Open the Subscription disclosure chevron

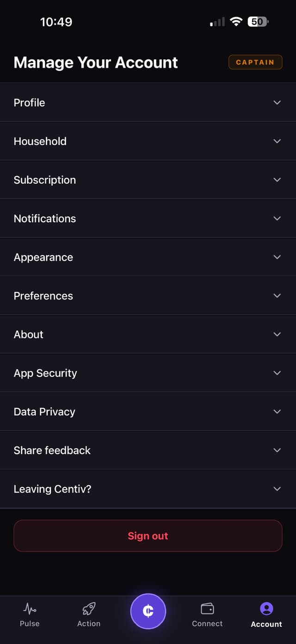[x=277, y=180]
